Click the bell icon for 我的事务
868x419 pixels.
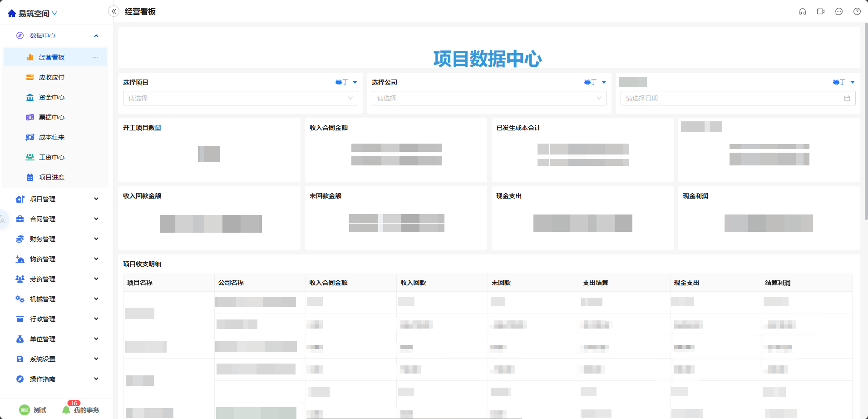click(x=66, y=410)
